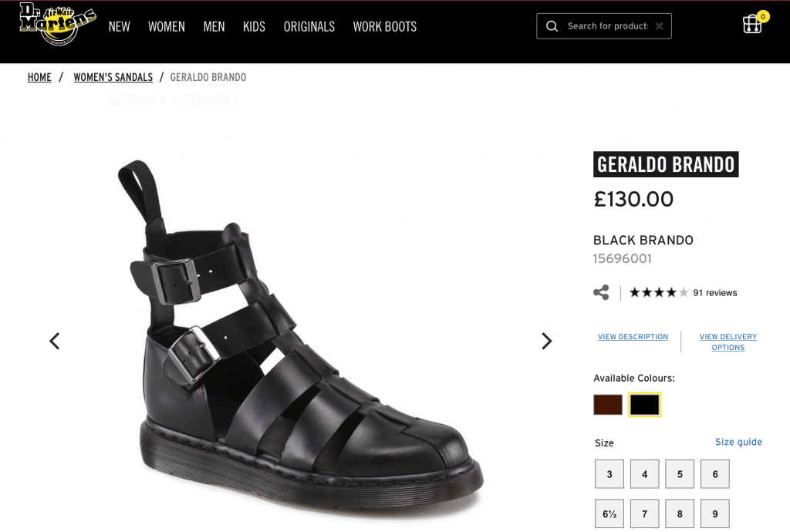Open the WORK BOOTS menu
Viewport: 790px width, 532px height.
384,26
